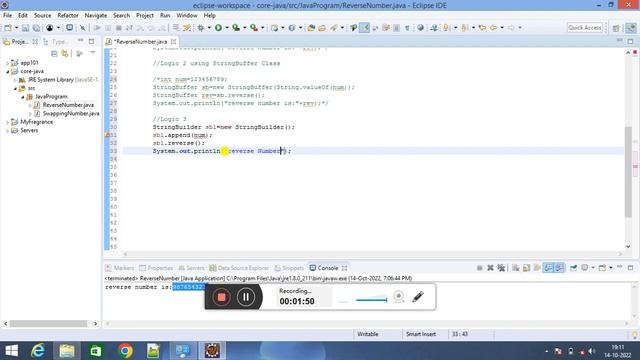Toggle Scroll Lock in Console toolbar
The image size is (640, 360).
pos(527,268)
